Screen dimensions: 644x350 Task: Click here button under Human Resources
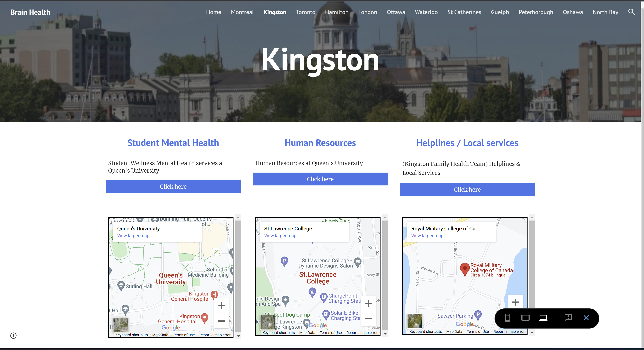click(x=320, y=179)
